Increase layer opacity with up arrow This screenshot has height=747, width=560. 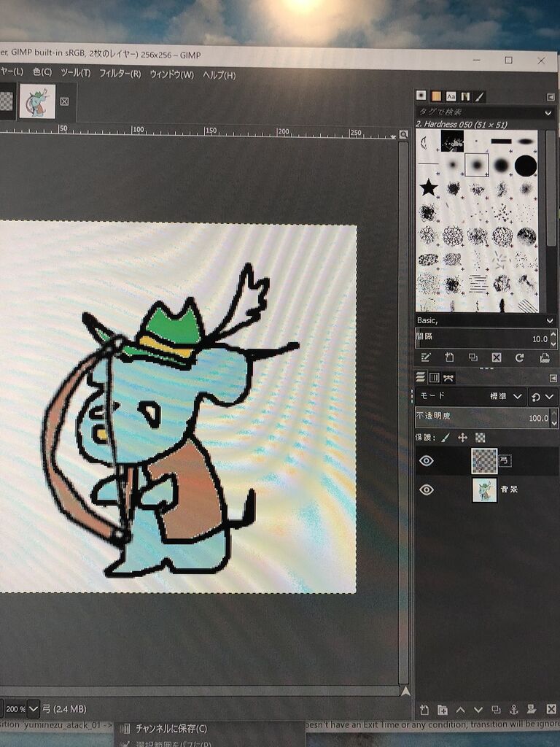[554, 414]
